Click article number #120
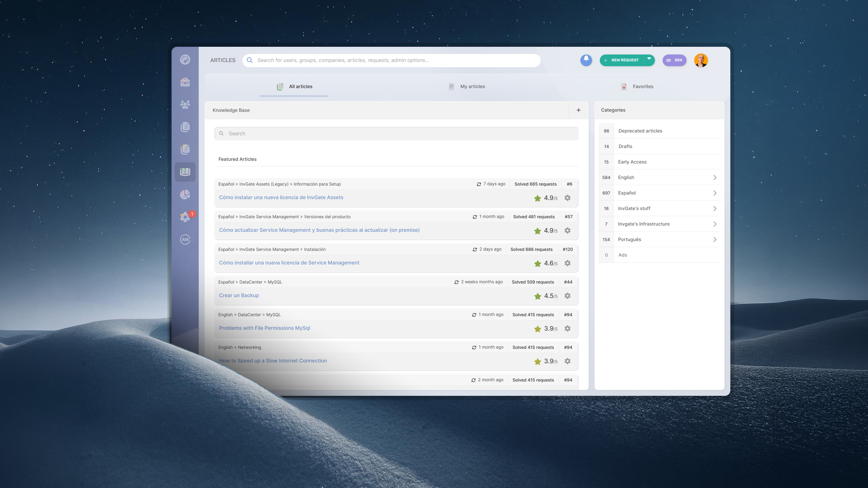This screenshot has height=488, width=868. tap(568, 250)
